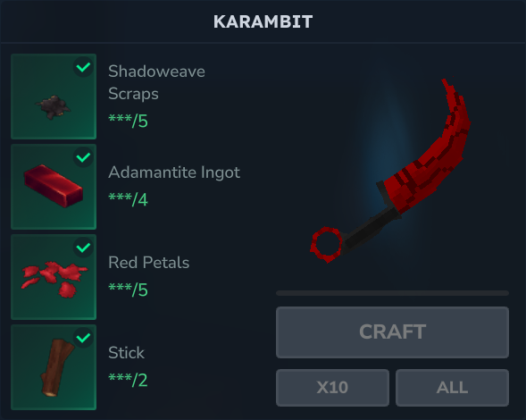Click the Adamantite Ingot label text
Viewport: 526px width, 420px height.
pos(174,172)
